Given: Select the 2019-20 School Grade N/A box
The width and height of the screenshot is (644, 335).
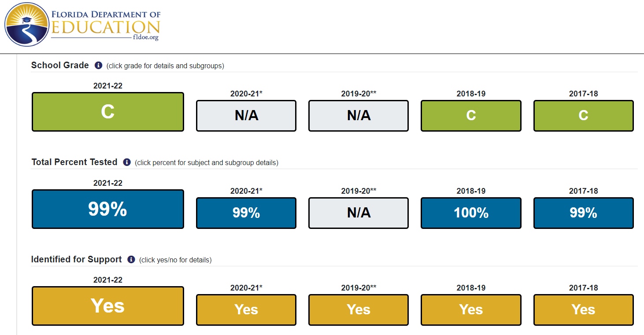Looking at the screenshot, I should (x=359, y=116).
